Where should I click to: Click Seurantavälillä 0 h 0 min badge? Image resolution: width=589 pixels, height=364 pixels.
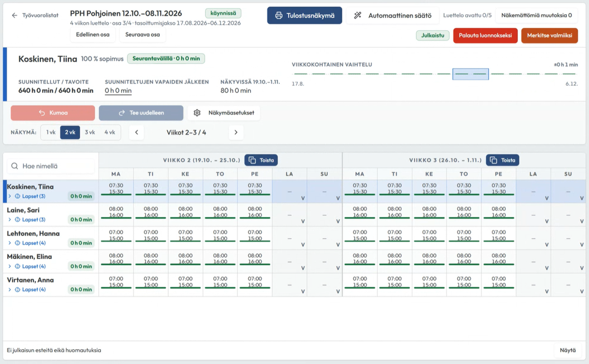pos(166,59)
